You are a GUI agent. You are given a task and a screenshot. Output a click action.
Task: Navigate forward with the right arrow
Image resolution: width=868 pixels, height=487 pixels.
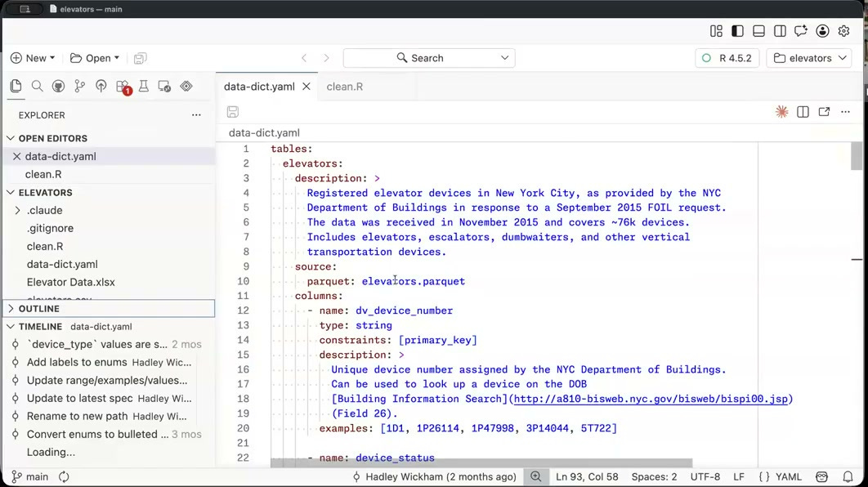(x=326, y=58)
